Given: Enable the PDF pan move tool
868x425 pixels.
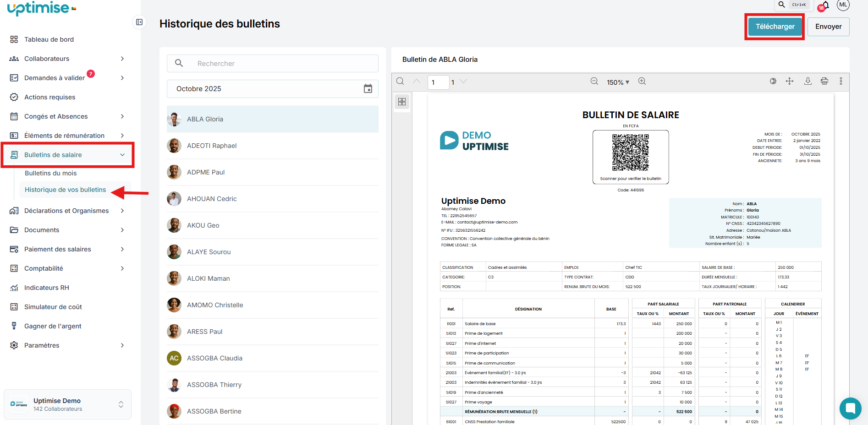Looking at the screenshot, I should [790, 82].
